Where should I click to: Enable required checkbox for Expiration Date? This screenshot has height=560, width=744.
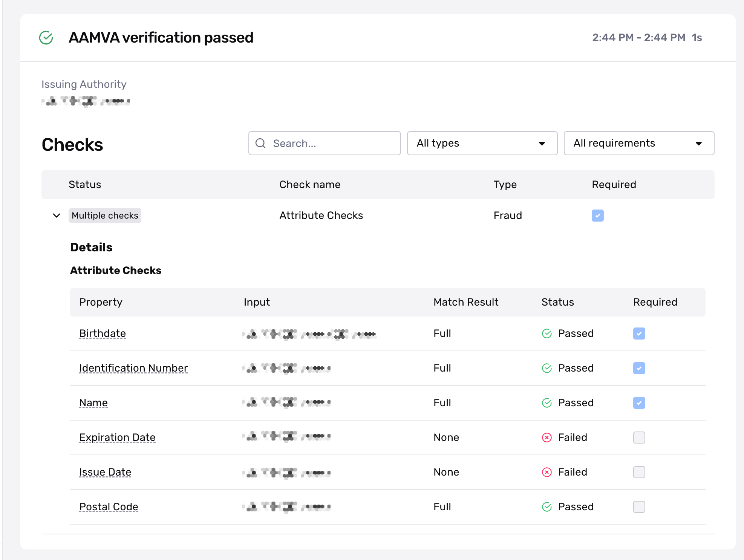(x=639, y=438)
